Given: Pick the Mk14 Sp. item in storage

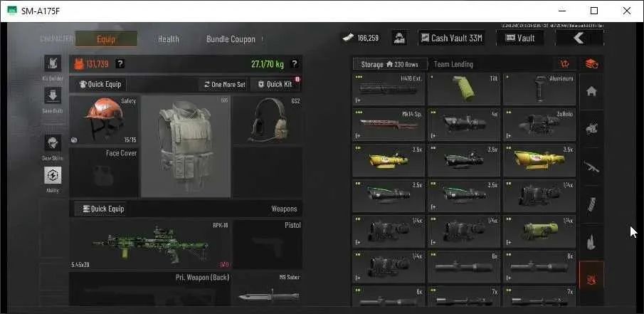Looking at the screenshot, I should (x=389, y=125).
